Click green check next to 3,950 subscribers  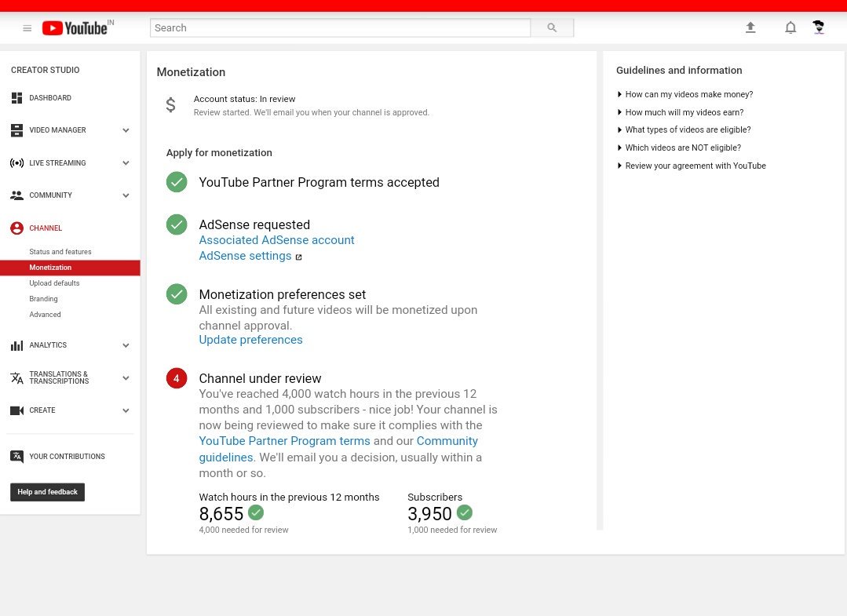point(465,512)
